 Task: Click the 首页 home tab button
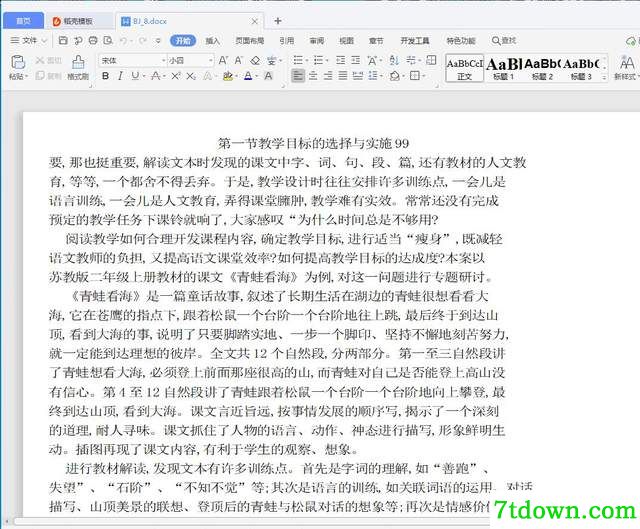(23, 21)
